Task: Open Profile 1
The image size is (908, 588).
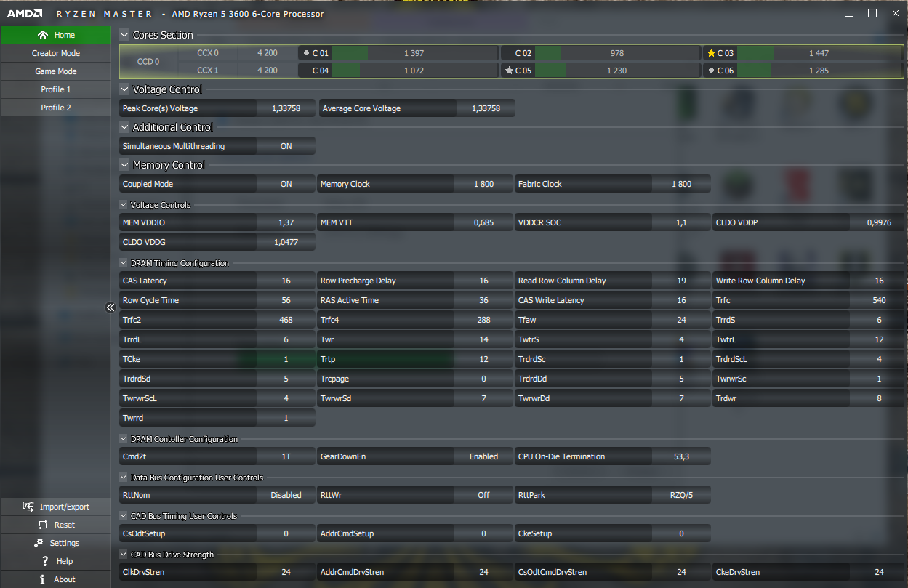Action: tap(56, 89)
